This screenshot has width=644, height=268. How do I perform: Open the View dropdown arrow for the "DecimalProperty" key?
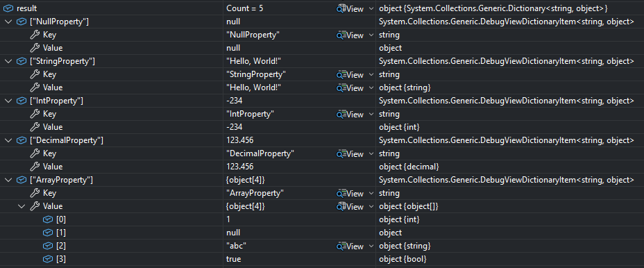(371, 153)
